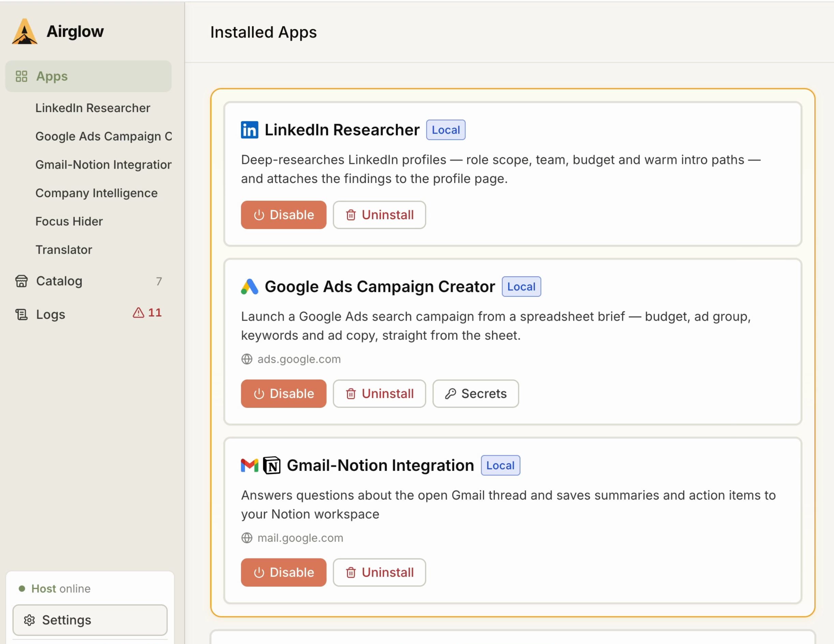Image resolution: width=834 pixels, height=644 pixels.
Task: Disable the Gmail-Notion Integration app
Action: (284, 572)
